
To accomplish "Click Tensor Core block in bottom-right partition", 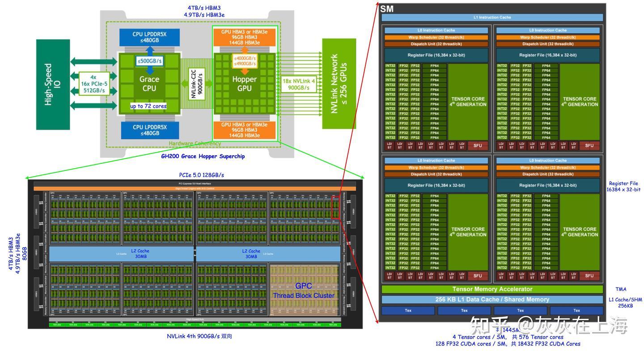I will coord(580,232).
